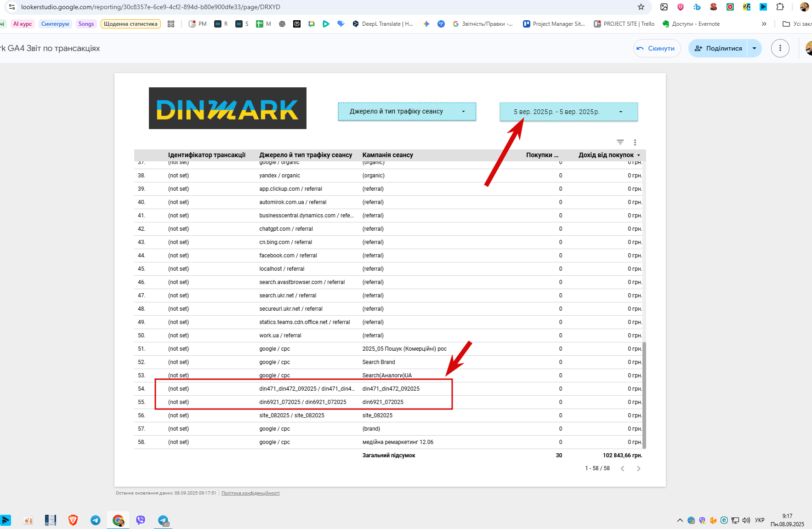This screenshot has height=529, width=812.
Task: Open the Політика конфіденційності link
Action: [250, 493]
